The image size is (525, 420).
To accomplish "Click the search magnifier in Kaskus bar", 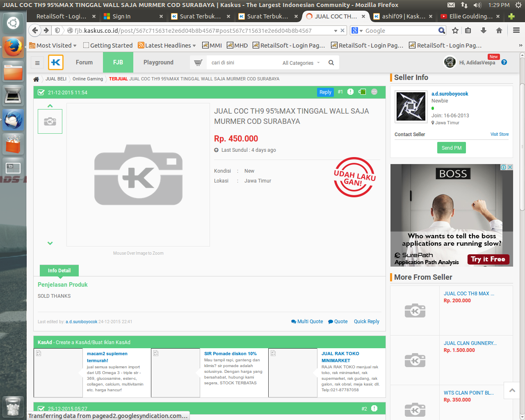I will 331,63.
